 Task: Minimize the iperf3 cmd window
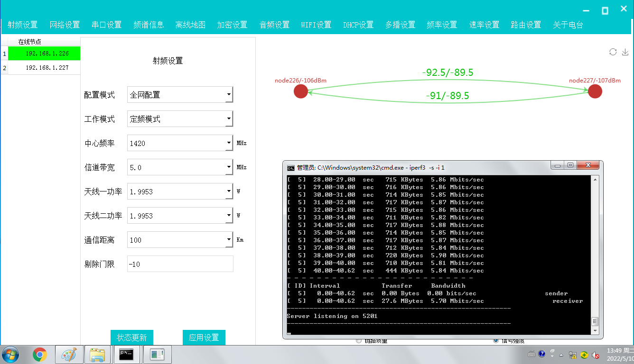pyautogui.click(x=557, y=165)
